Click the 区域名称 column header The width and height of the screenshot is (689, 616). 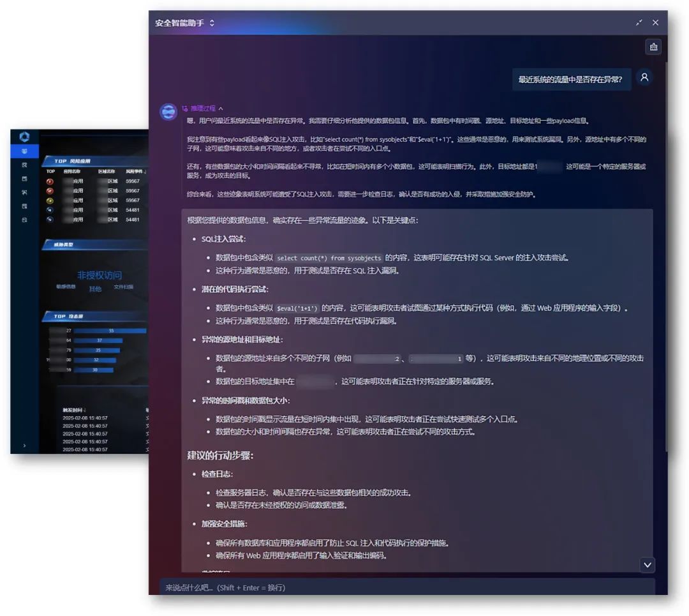[x=107, y=171]
